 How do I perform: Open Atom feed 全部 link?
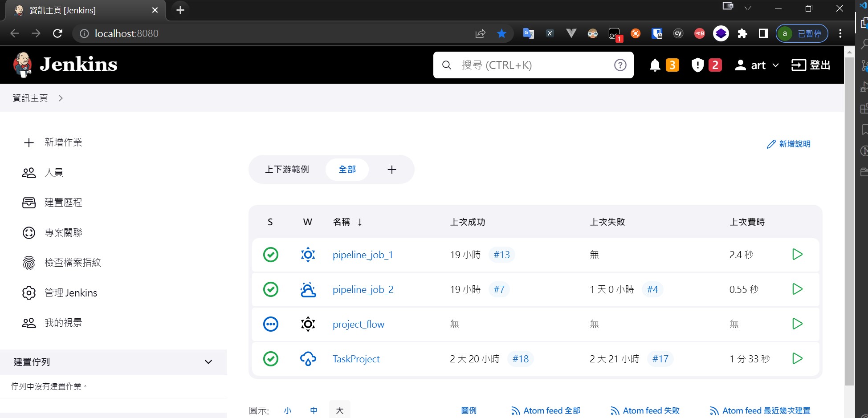(x=546, y=410)
